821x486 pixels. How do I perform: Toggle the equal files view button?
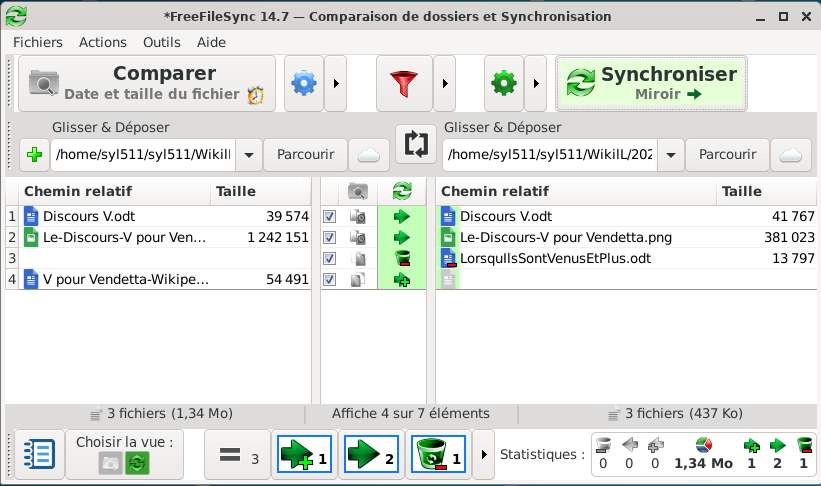(x=238, y=456)
